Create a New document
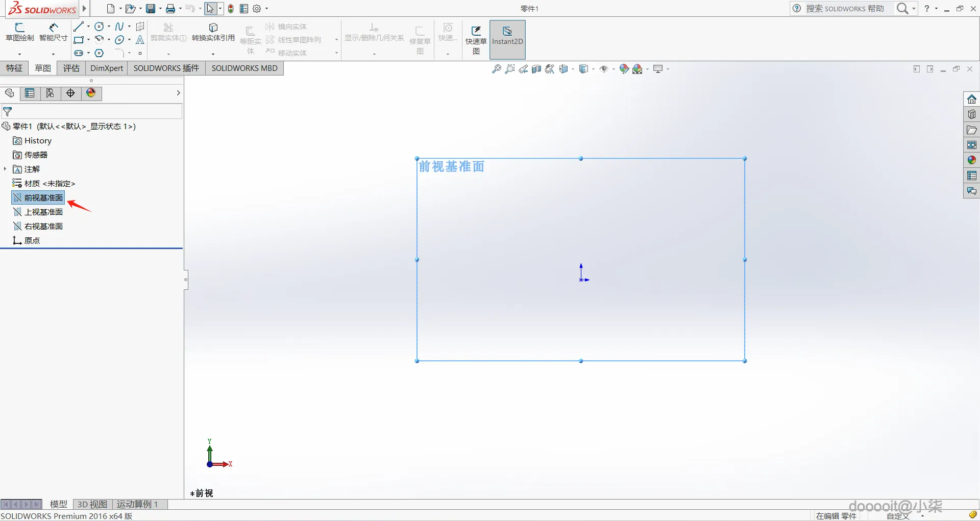The image size is (980, 521). [110, 9]
